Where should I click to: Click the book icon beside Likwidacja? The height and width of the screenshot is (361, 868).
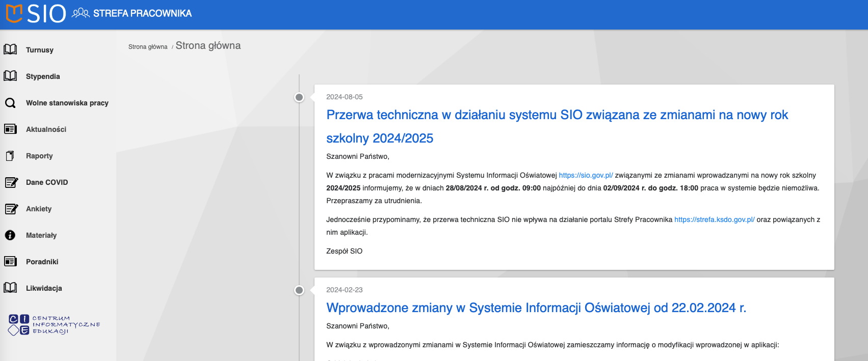[x=10, y=288]
